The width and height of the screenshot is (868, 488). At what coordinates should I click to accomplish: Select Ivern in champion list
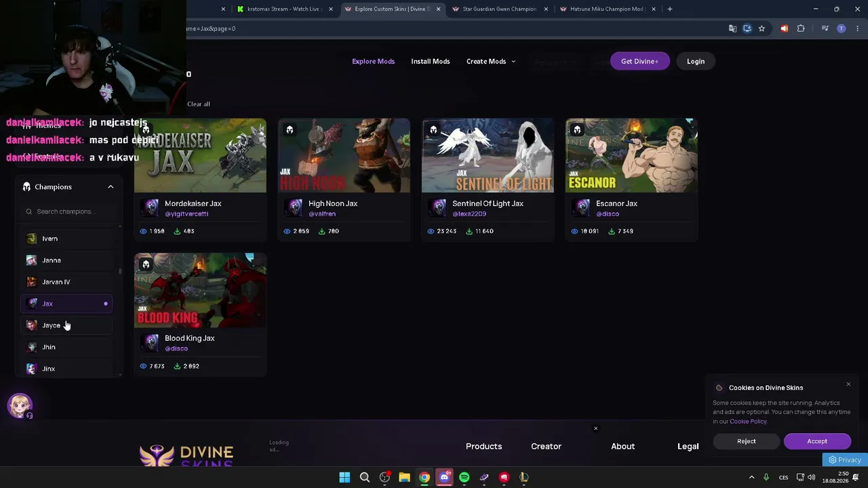66,239
